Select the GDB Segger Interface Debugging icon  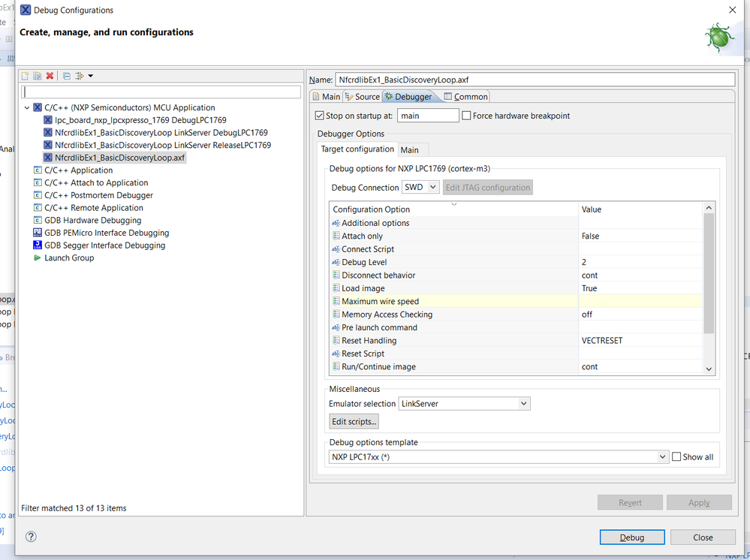(38, 245)
